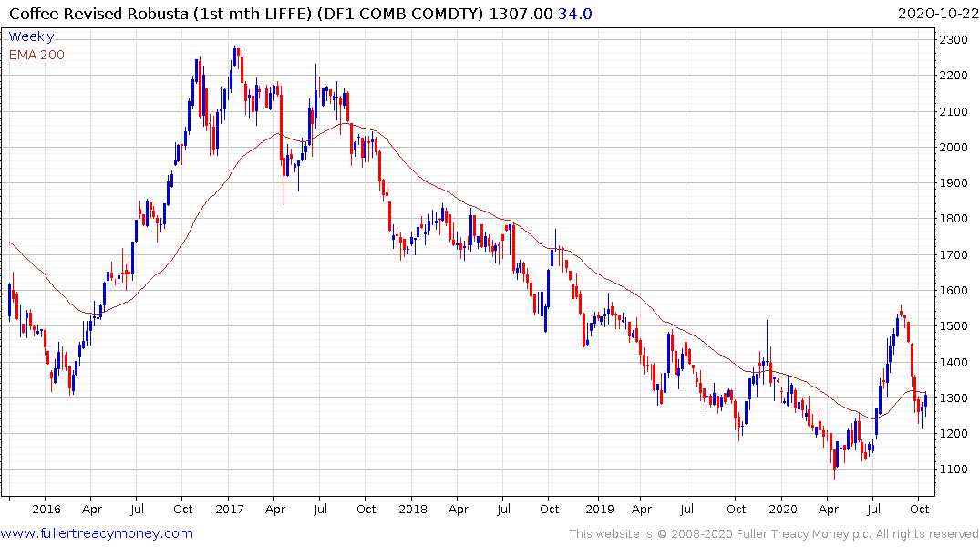Select the date 2020-10-22
The height and width of the screenshot is (547, 980).
[937, 14]
